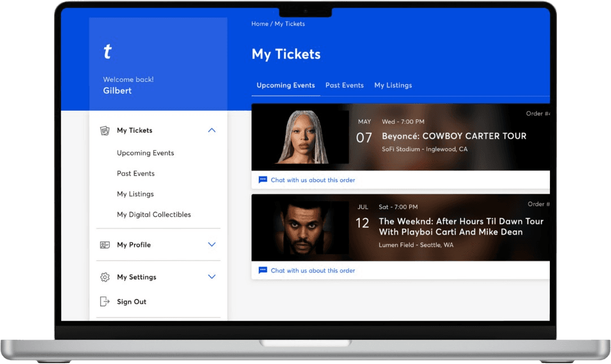Click My Tickets in the breadcrumb
Image resolution: width=611 pixels, height=364 pixels.
point(290,24)
